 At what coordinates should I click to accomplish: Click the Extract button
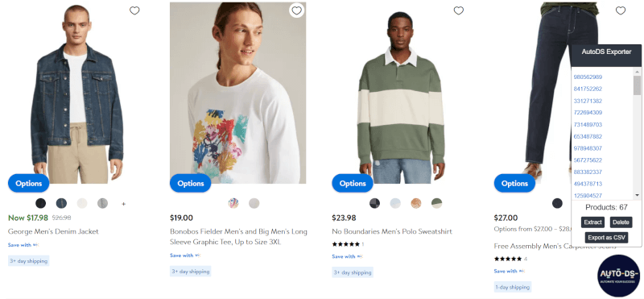592,222
